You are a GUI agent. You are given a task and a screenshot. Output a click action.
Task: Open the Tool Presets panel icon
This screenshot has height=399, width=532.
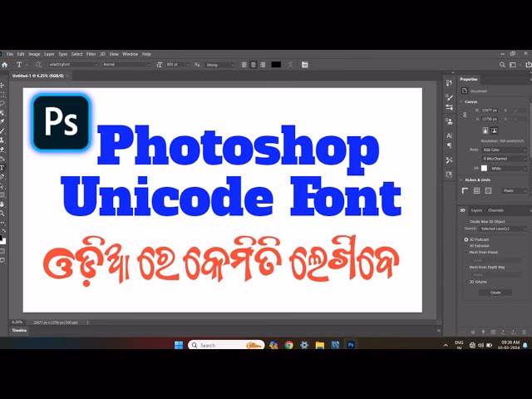449,160
